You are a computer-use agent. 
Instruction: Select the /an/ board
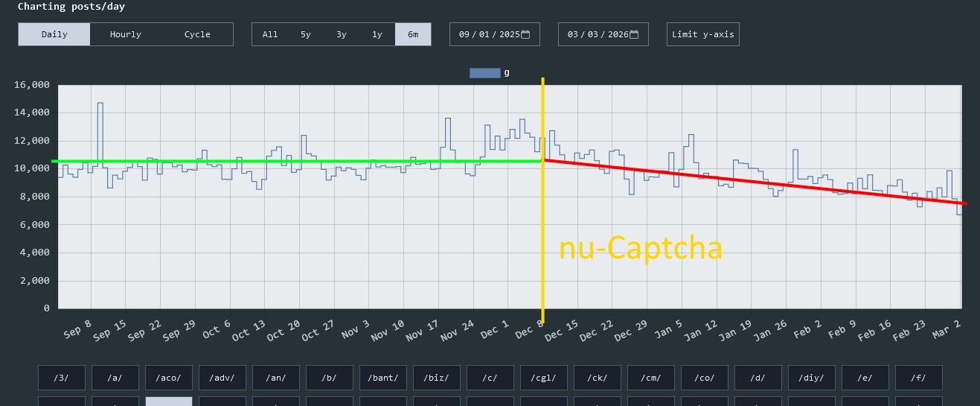[276, 378]
